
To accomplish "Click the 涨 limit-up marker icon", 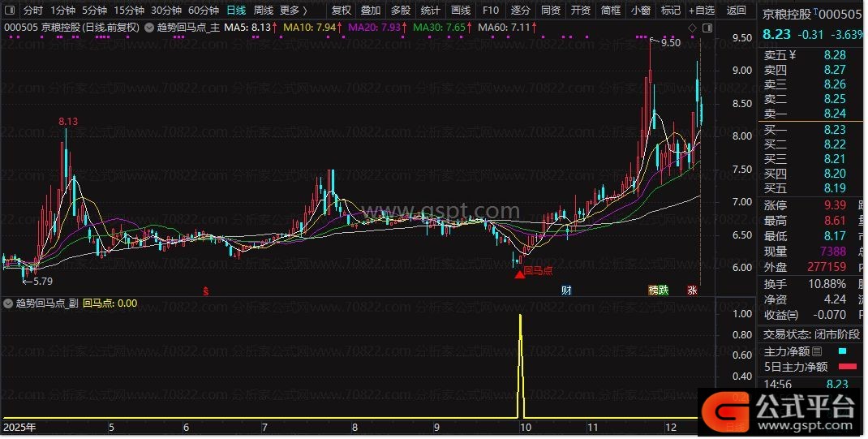I will click(692, 290).
